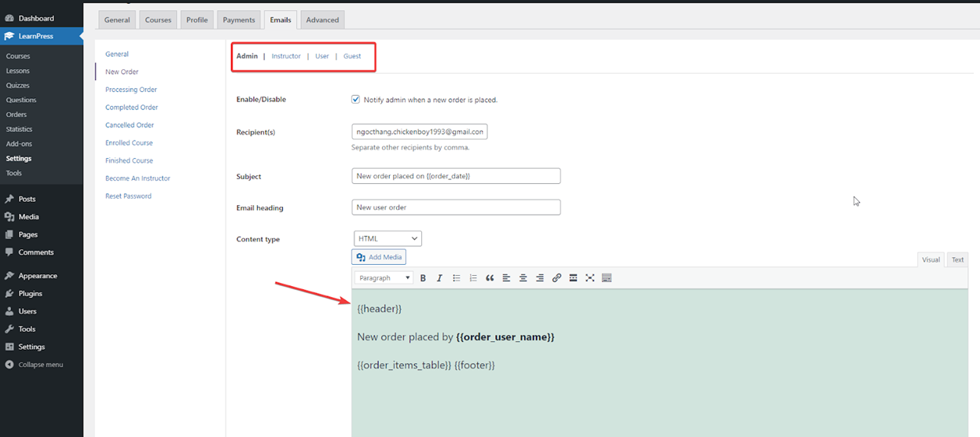Viewport: 980px width, 437px height.
Task: Toggle the editor toolbar kitchen sink
Action: tap(607, 278)
